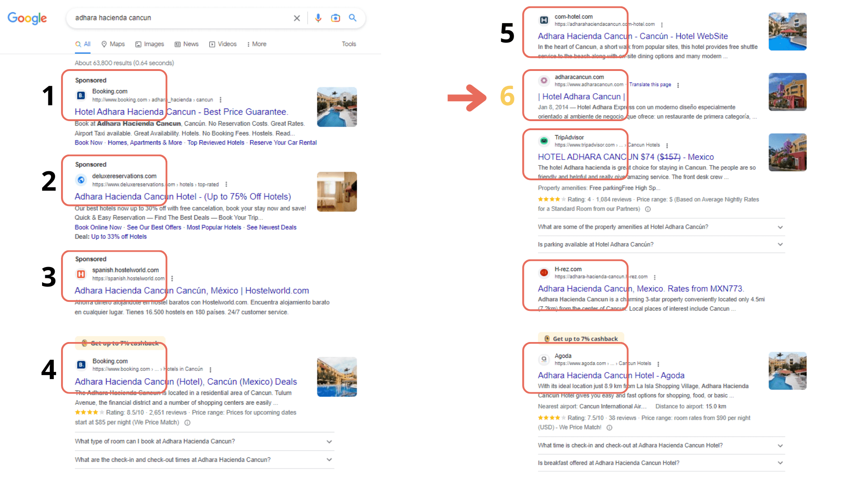Open options for deluxereservations.com ad
This screenshot has width=868, height=488.
pyautogui.click(x=226, y=184)
